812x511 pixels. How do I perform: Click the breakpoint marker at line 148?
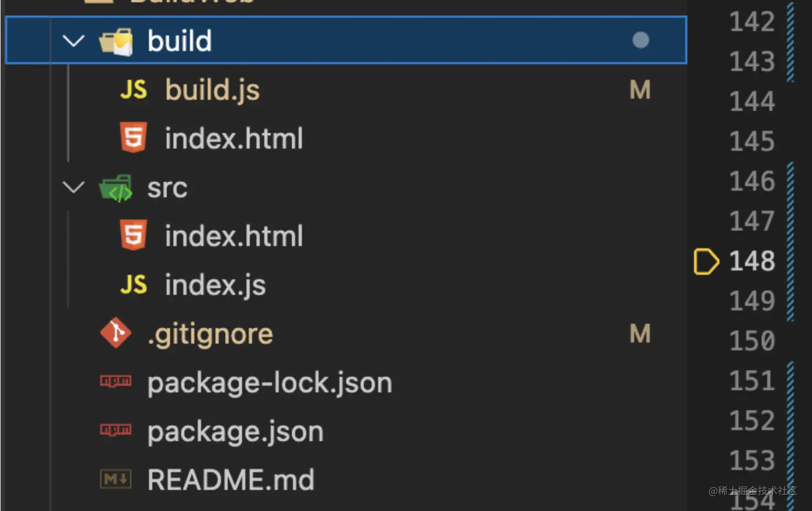click(706, 262)
